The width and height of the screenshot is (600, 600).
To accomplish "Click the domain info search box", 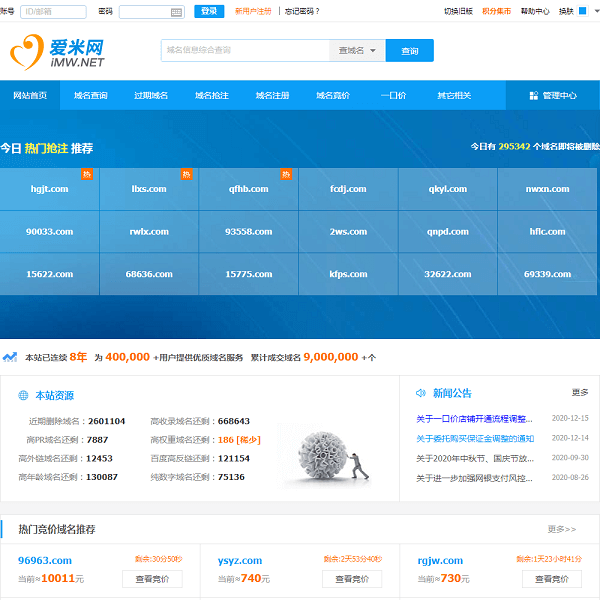I will pos(245,51).
